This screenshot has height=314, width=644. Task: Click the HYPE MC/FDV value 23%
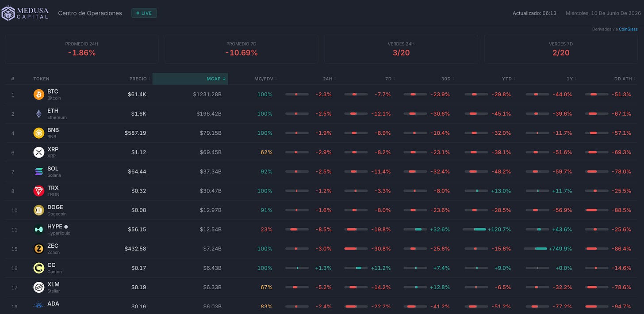click(266, 229)
